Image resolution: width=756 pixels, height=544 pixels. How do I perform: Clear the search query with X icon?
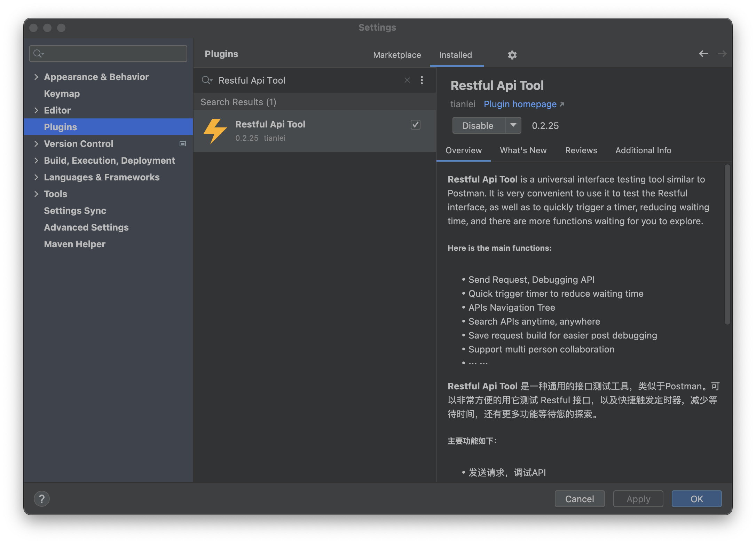407,80
